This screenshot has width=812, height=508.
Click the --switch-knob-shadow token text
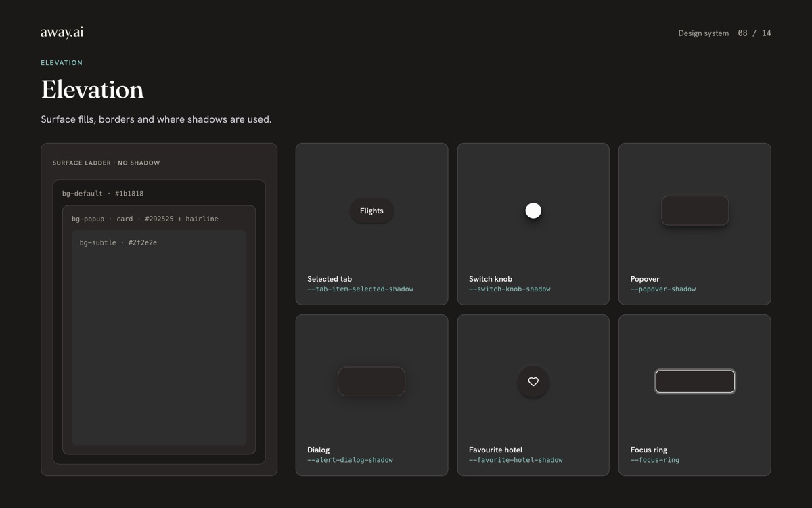pyautogui.click(x=510, y=289)
